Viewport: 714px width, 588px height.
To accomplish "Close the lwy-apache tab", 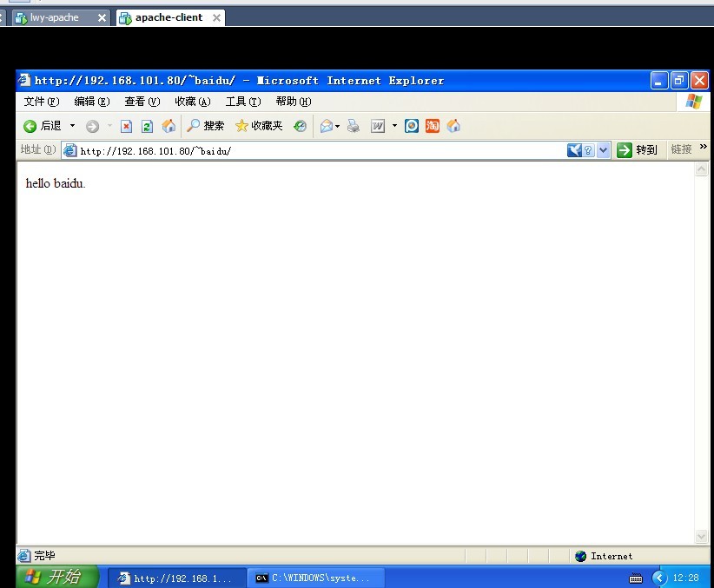I will click(x=102, y=18).
